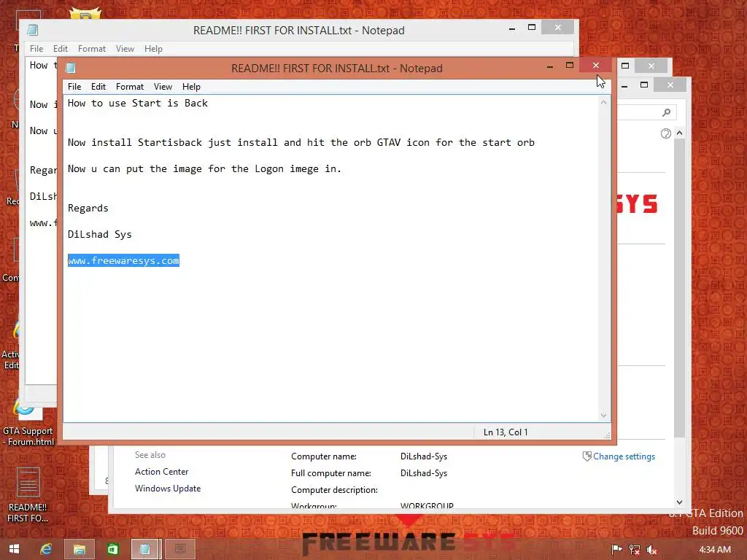The height and width of the screenshot is (560, 747).
Task: Open the Format menu in front Notepad
Action: (130, 87)
